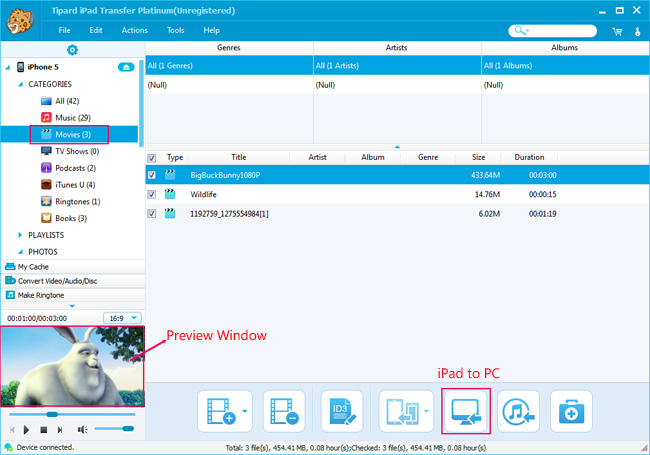The height and width of the screenshot is (455, 650).
Task: Skip to previous track in preview
Action: pos(12,430)
